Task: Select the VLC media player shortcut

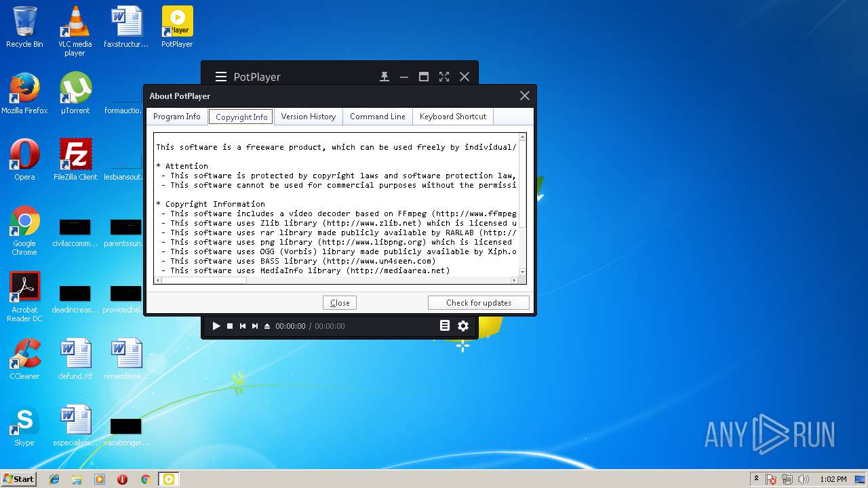Action: 75,30
